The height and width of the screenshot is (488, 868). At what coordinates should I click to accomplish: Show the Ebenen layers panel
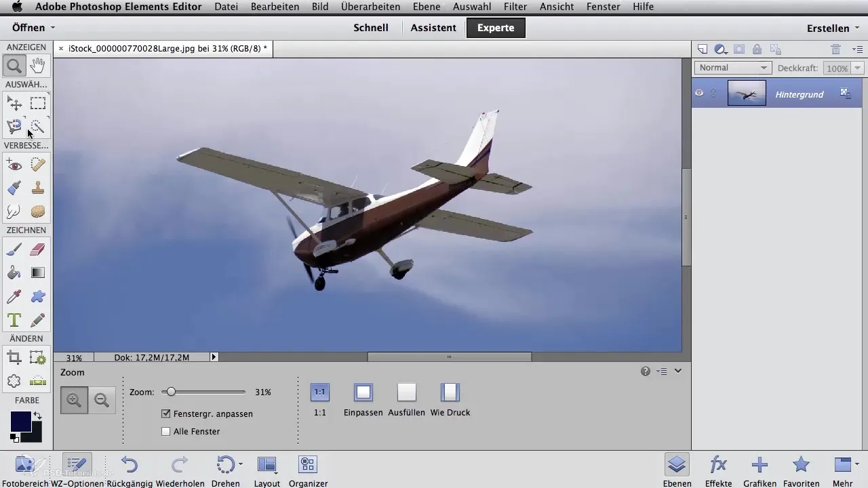point(677,470)
